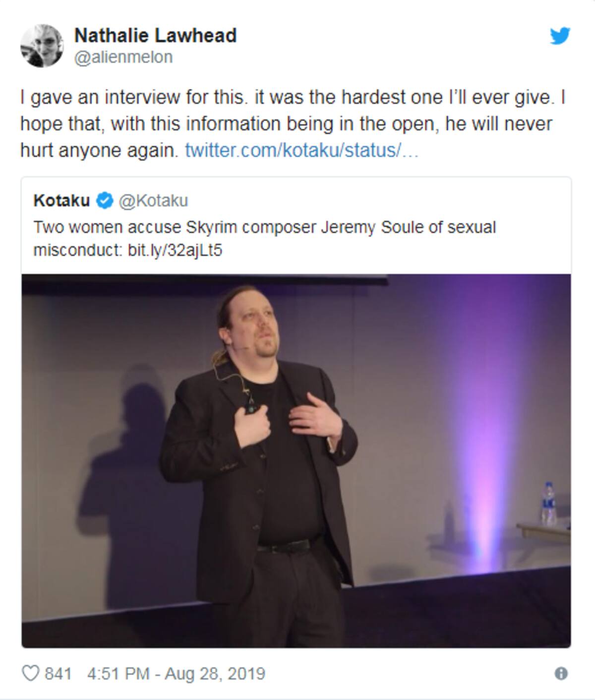Click the Kotaku account name
595x700 pixels.
[61, 201]
